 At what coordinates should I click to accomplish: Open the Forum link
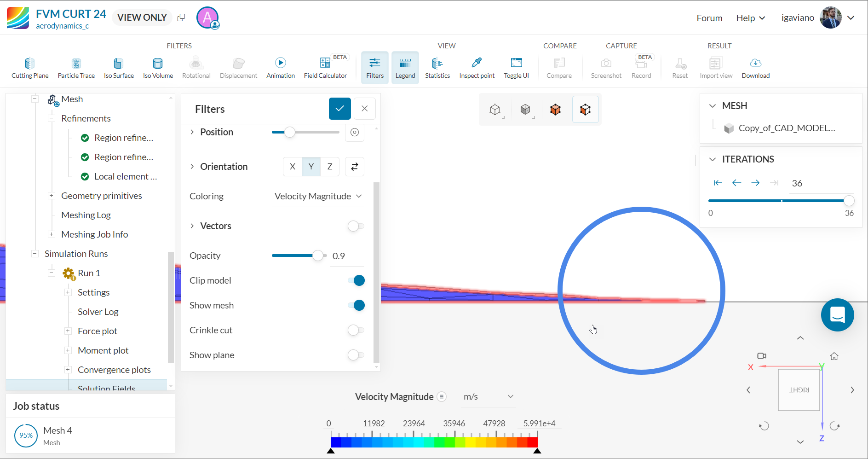(709, 18)
